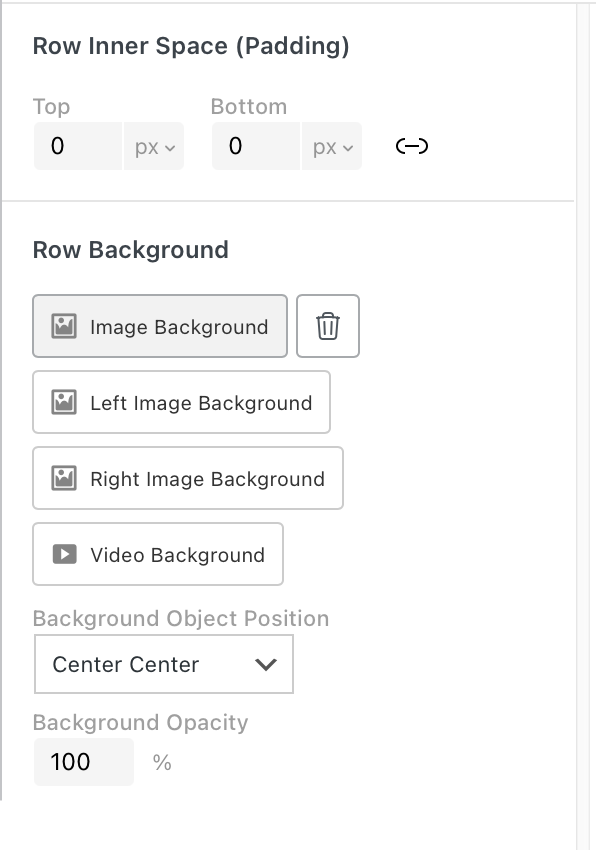Click the Row Background section heading

click(130, 250)
